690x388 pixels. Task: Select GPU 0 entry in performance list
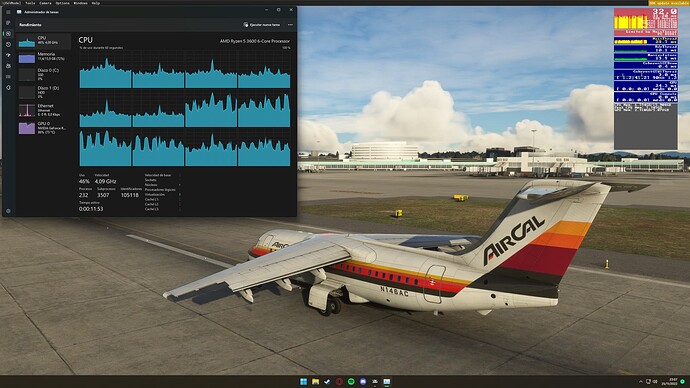[44, 128]
